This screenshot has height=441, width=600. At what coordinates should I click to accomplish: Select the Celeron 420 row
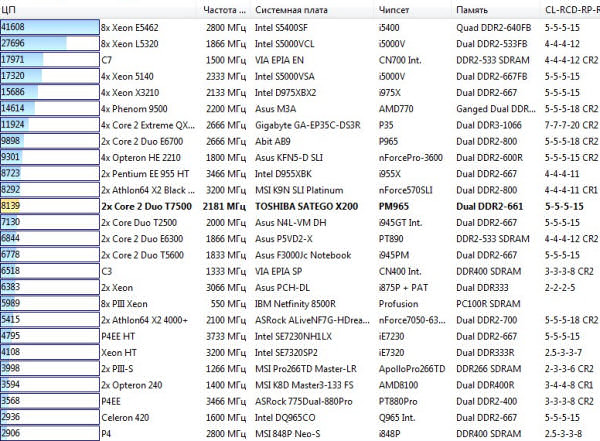click(x=300, y=418)
